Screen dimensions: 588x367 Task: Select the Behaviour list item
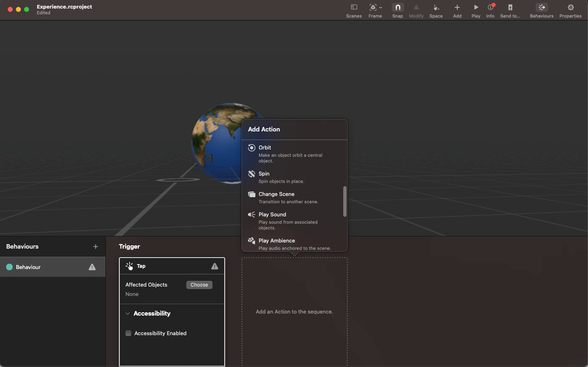53,267
